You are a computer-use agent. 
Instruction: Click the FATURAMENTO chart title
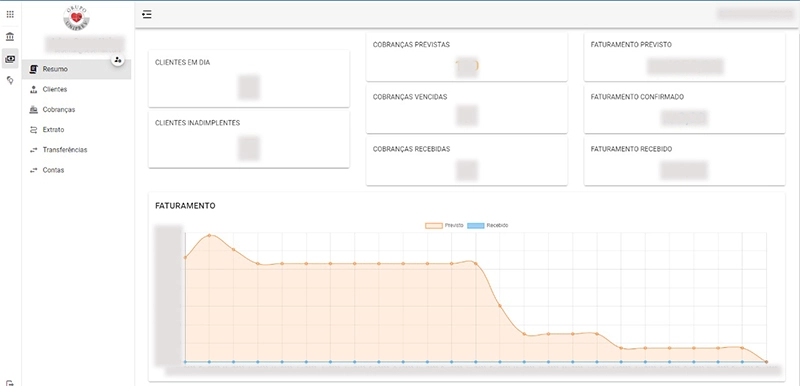point(185,206)
